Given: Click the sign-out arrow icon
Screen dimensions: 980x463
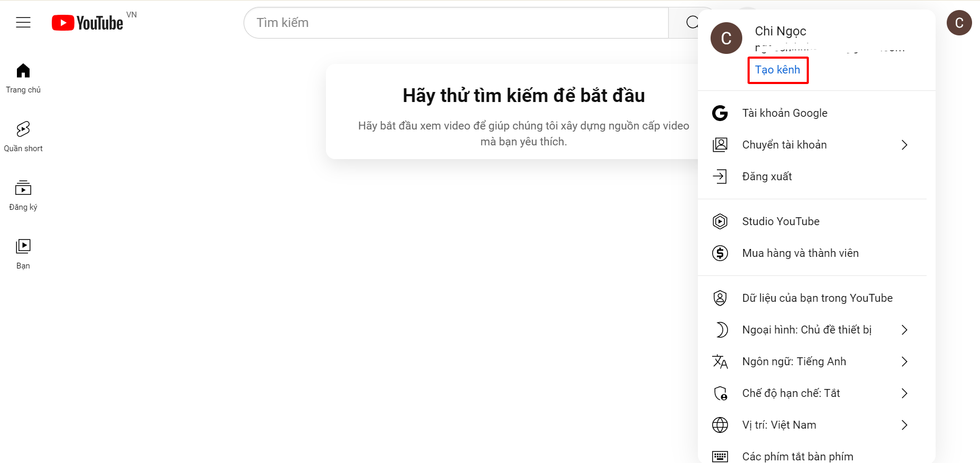Looking at the screenshot, I should tap(720, 177).
